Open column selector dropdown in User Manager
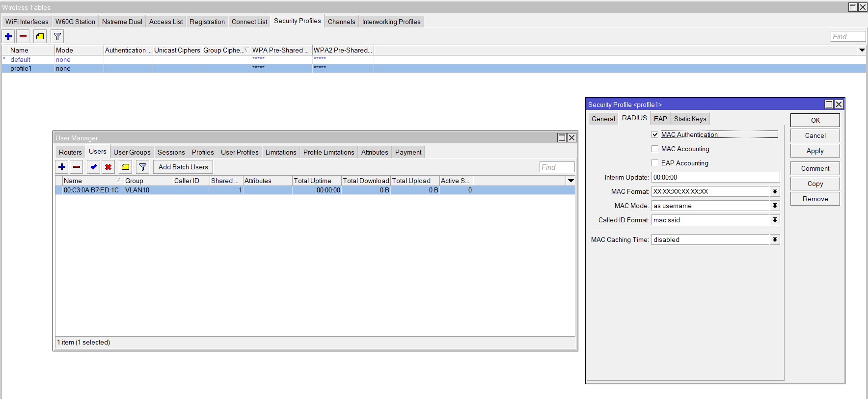The image size is (868, 399). (x=571, y=181)
